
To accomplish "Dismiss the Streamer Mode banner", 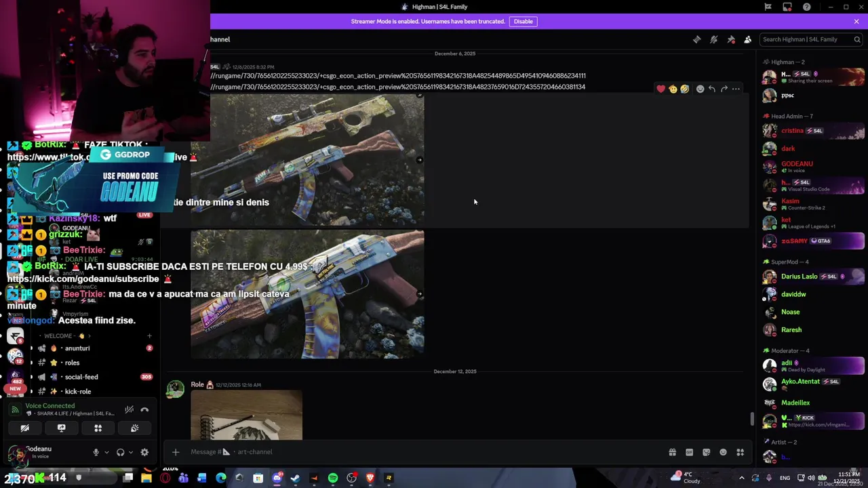I will [856, 21].
